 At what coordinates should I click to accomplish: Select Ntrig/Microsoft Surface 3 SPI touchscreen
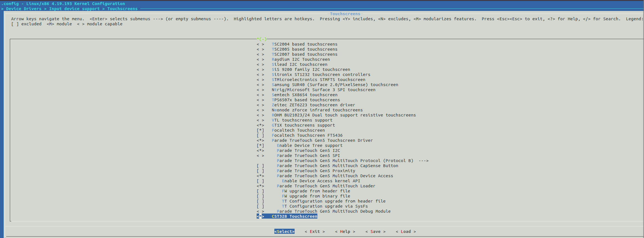[316, 90]
